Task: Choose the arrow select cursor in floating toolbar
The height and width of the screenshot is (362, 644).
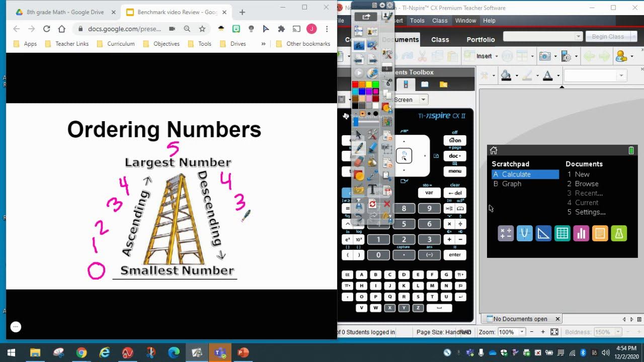Action: pos(358,135)
